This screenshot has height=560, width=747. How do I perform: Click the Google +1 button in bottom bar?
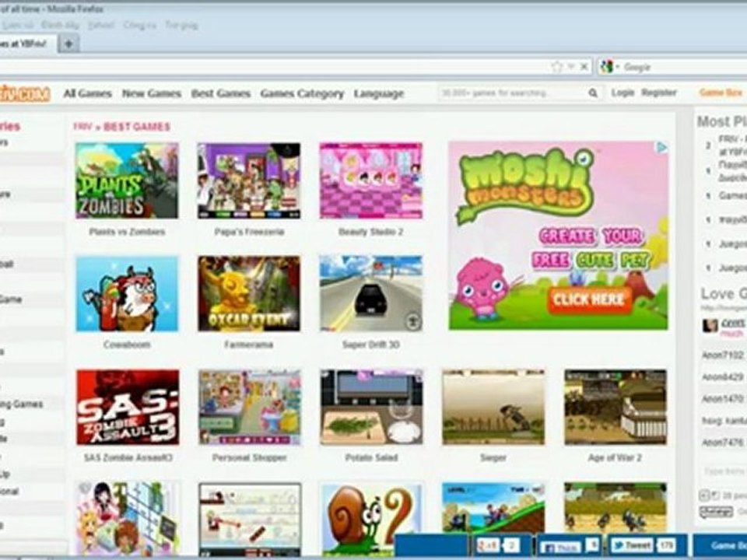489,544
